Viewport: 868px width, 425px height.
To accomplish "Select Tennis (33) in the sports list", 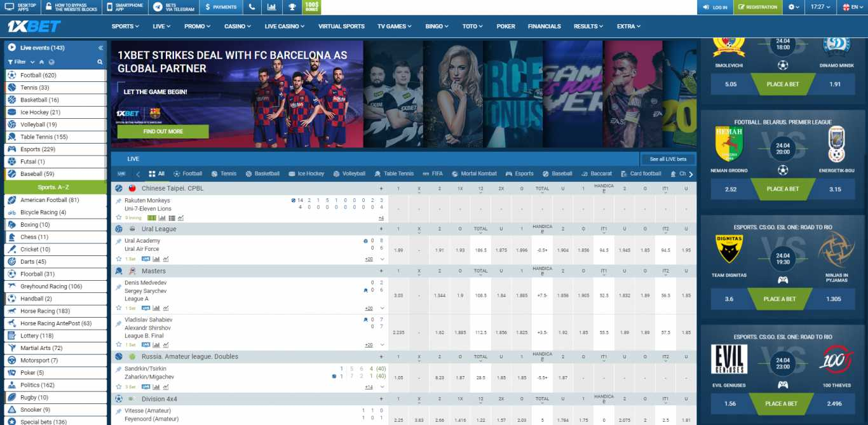I will (35, 88).
